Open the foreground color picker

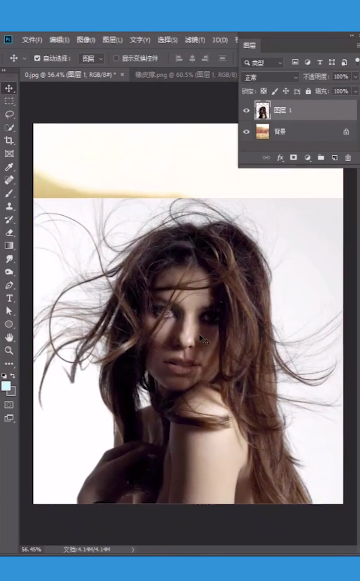[x=6, y=386]
